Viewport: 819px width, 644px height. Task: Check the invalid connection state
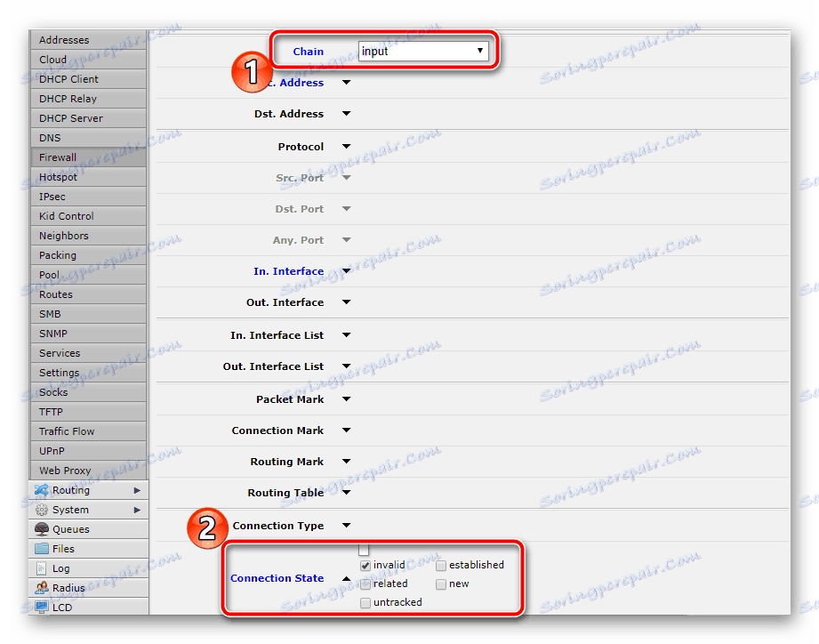coord(365,566)
